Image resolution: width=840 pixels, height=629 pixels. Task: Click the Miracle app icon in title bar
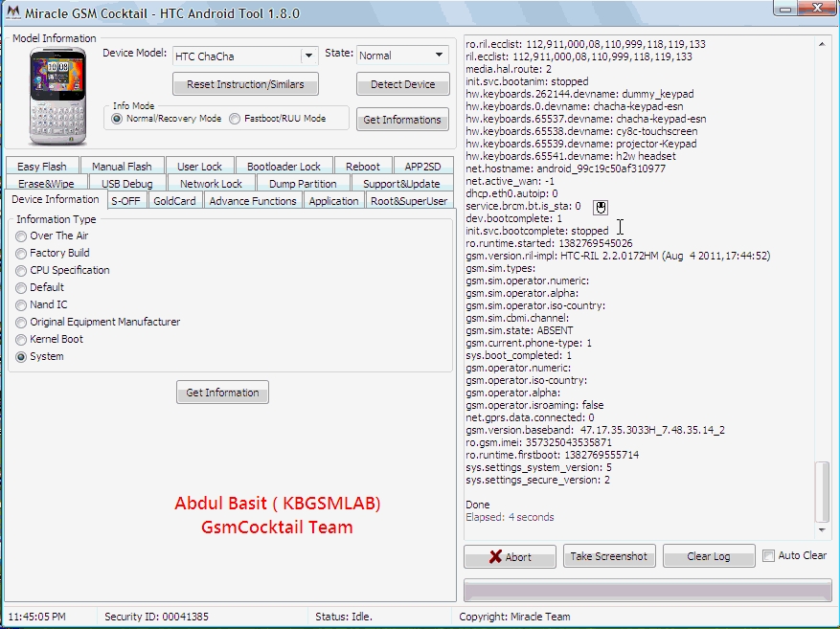coord(12,12)
